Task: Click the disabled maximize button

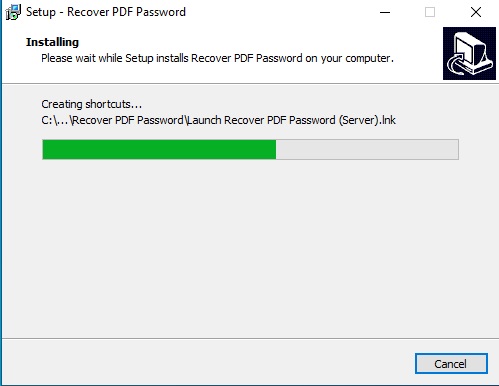Action: click(x=430, y=12)
